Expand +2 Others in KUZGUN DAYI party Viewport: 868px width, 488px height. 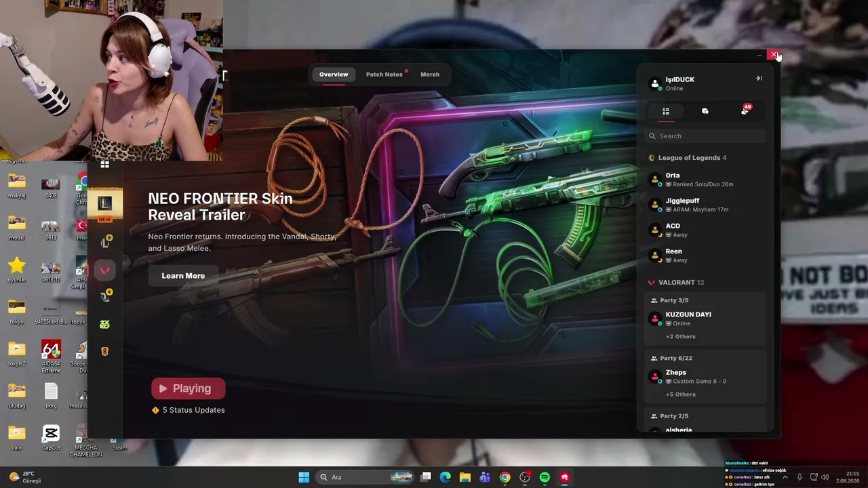(680, 337)
